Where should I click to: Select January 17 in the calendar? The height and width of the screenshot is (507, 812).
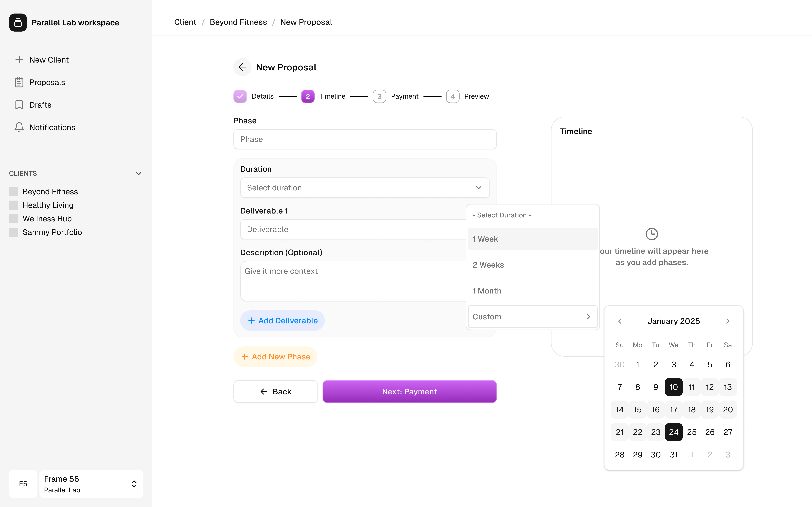[673, 409]
